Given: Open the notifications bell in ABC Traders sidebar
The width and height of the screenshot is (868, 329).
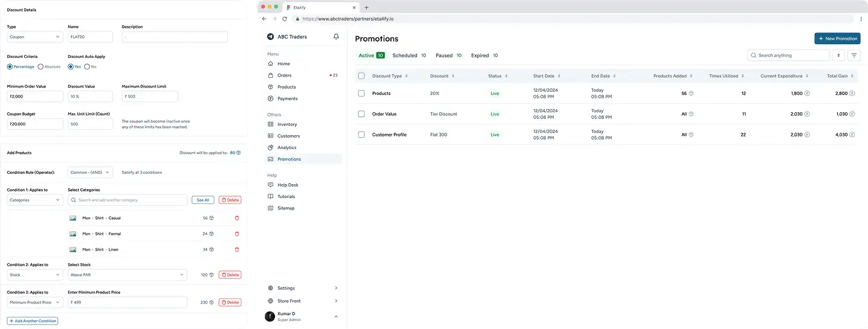Looking at the screenshot, I should point(336,37).
